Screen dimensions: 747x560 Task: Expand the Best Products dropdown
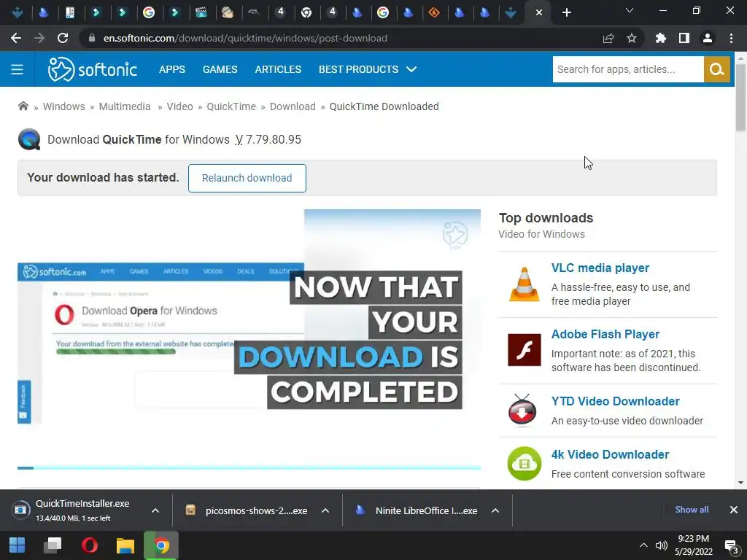tap(368, 69)
